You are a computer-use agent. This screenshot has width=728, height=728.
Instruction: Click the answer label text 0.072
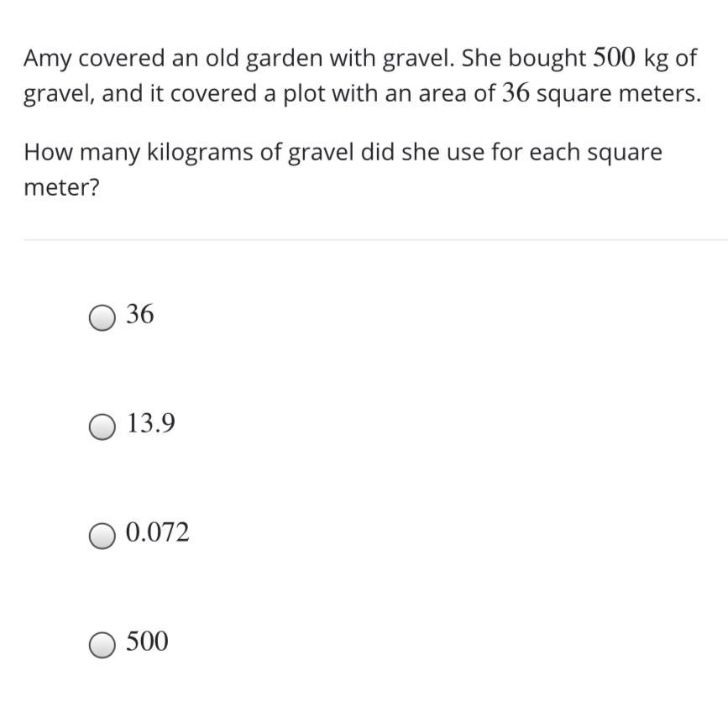(x=157, y=532)
